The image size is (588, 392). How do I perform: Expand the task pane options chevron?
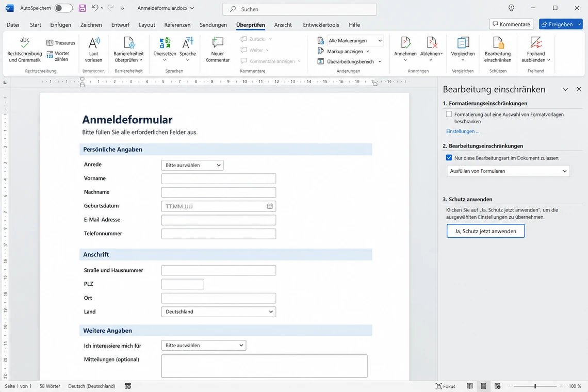coord(565,89)
